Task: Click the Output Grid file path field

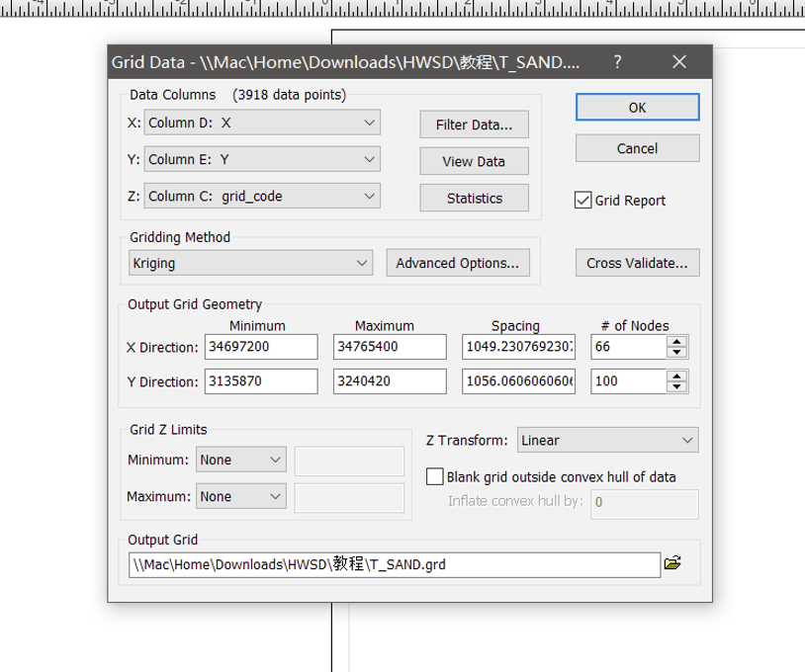Action: click(394, 564)
